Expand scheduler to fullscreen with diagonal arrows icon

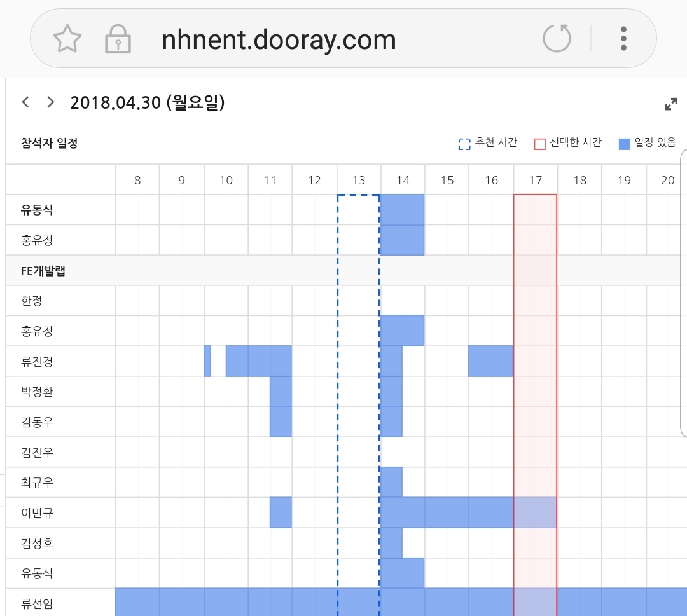pyautogui.click(x=670, y=103)
